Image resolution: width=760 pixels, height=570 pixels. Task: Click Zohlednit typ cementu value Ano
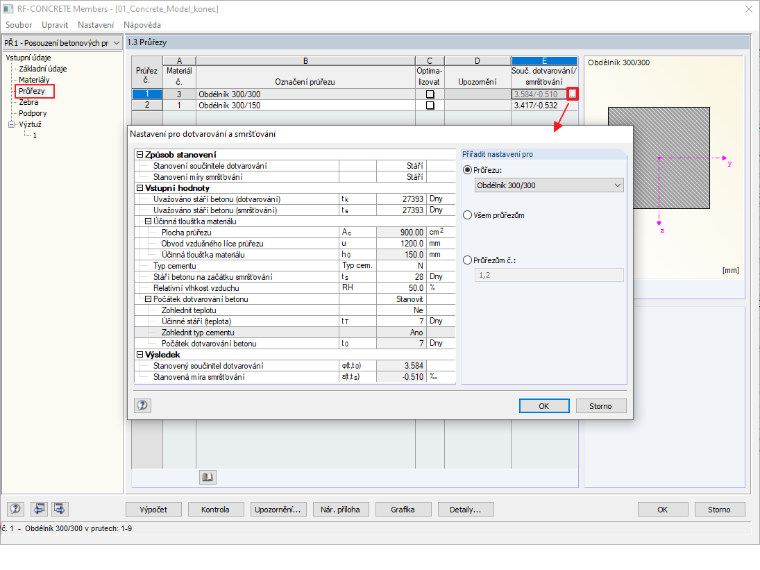401,332
